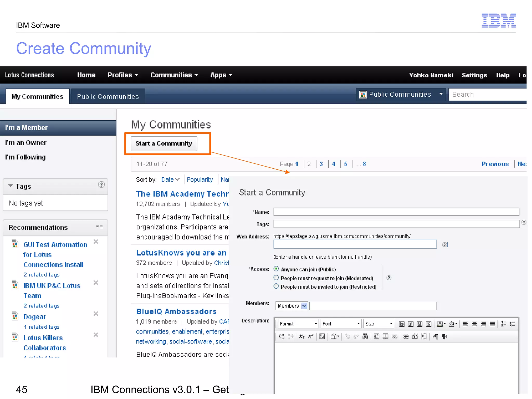Open the Tags panel help icon
The width and height of the screenshot is (532, 399).
[101, 184]
